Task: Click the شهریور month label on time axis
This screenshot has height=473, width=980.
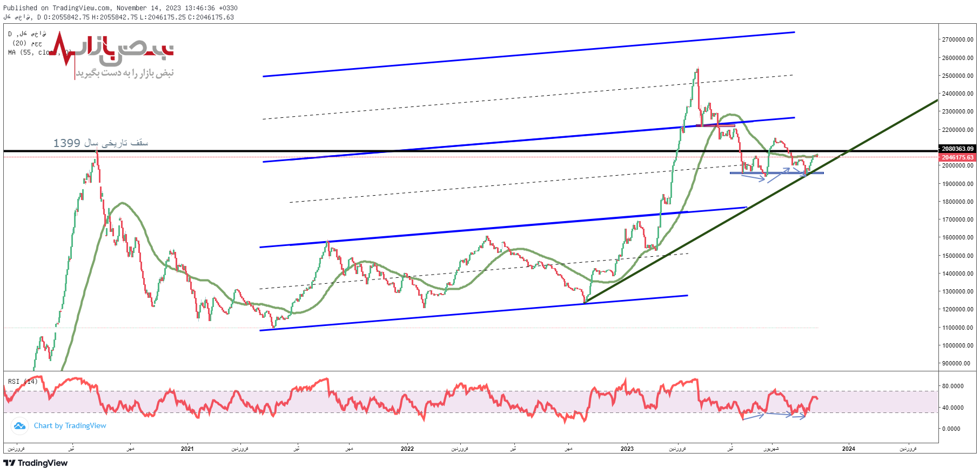Action: [771, 449]
